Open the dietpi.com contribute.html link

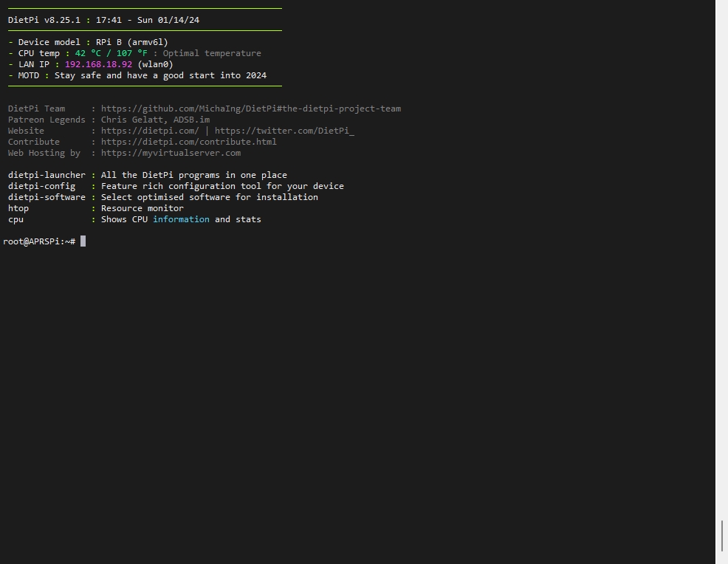click(x=188, y=142)
